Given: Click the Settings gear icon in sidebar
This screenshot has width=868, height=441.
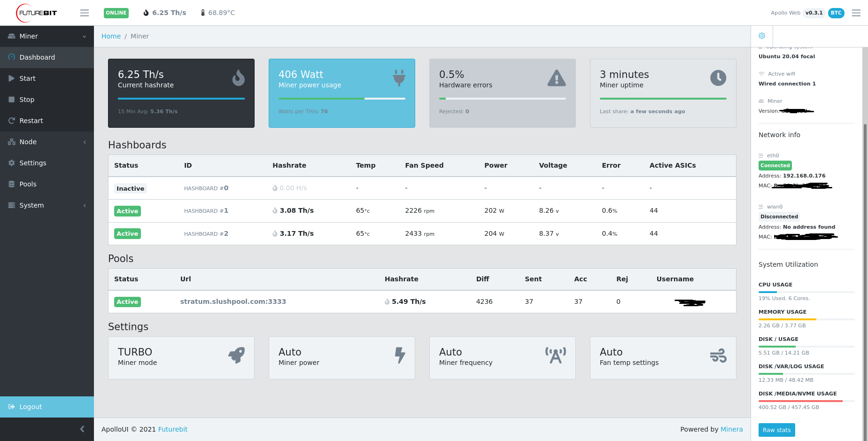Looking at the screenshot, I should tap(12, 162).
